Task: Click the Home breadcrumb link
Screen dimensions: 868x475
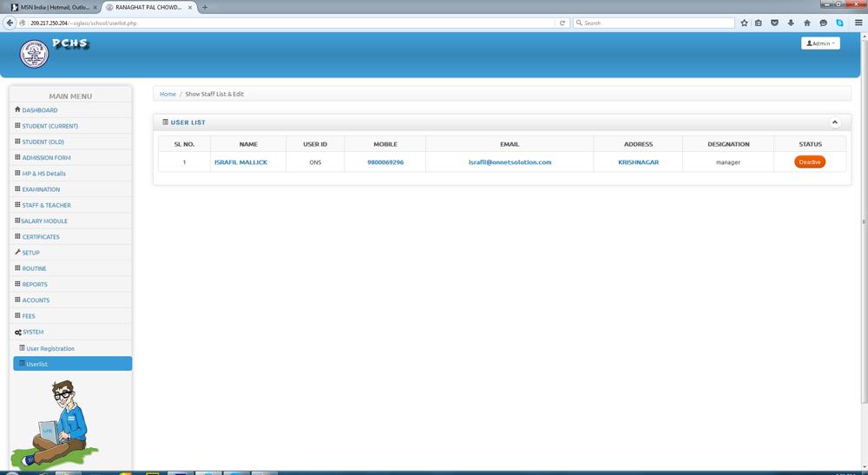Action: point(168,94)
